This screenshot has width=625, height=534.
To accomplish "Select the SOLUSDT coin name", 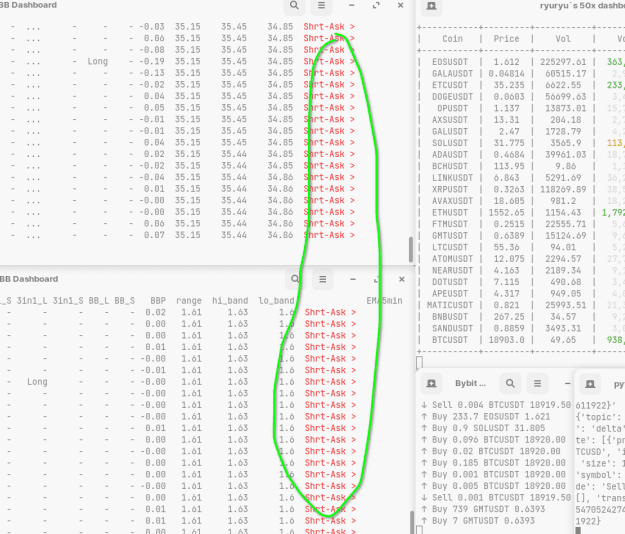I will (452, 143).
